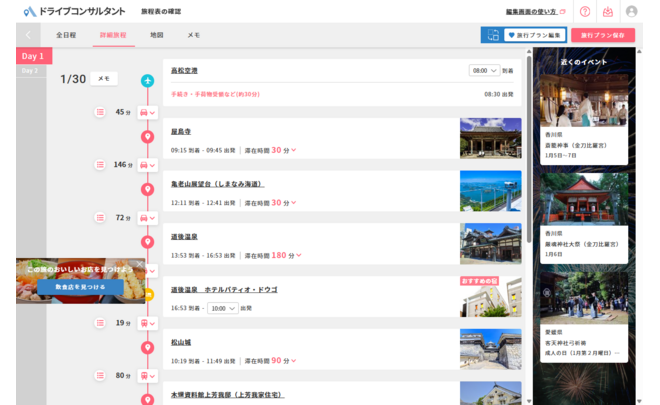Click the display switch icon left of 旅行プラン編集
The height and width of the screenshot is (405, 660).
(x=490, y=35)
